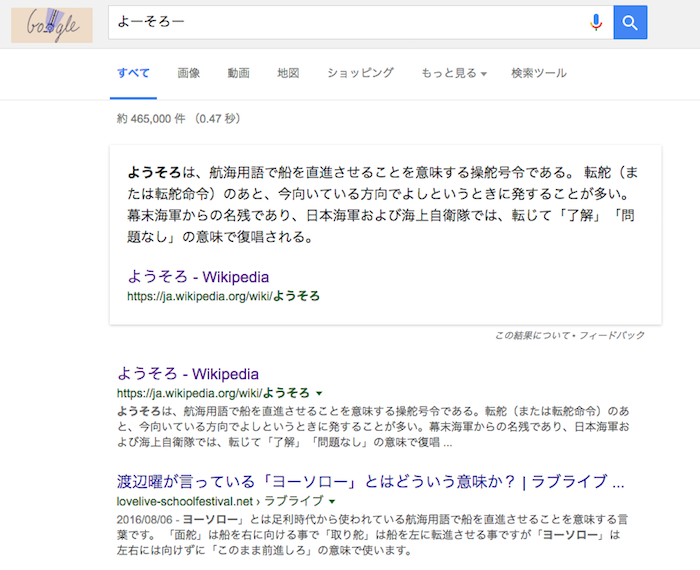Click the blue magnifier search button
700x570 pixels.
630,22
